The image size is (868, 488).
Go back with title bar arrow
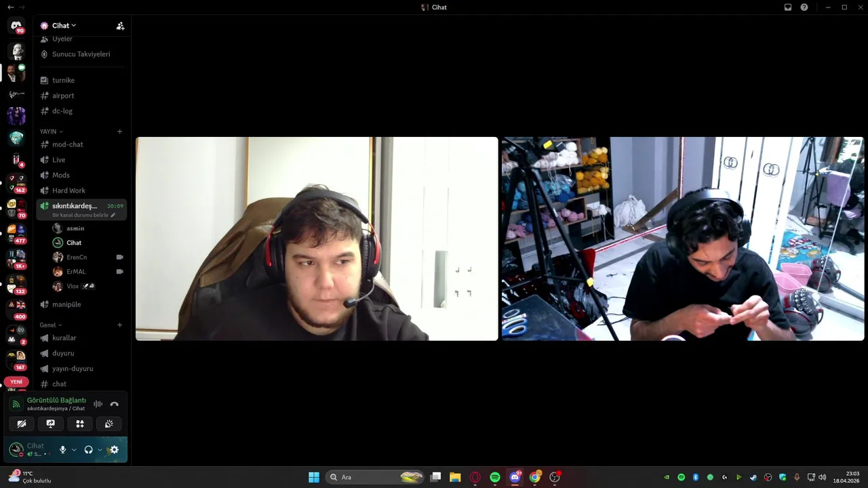click(x=10, y=7)
